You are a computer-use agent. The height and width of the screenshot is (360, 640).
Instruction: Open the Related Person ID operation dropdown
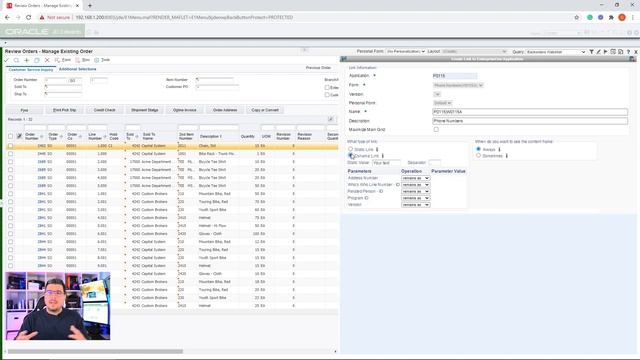click(x=415, y=191)
